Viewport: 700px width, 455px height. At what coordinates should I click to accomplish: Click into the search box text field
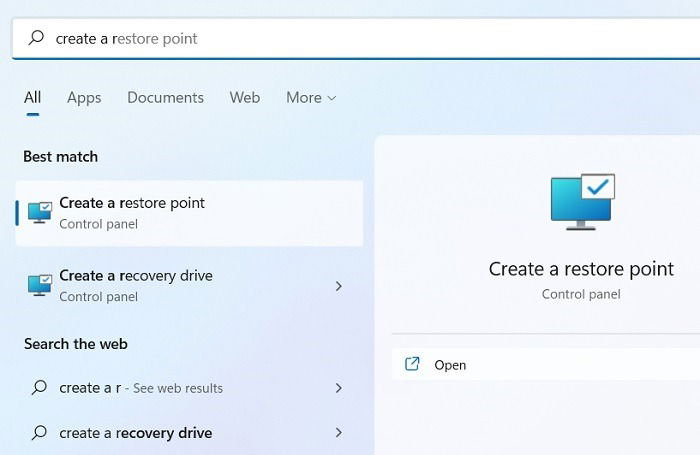356,38
